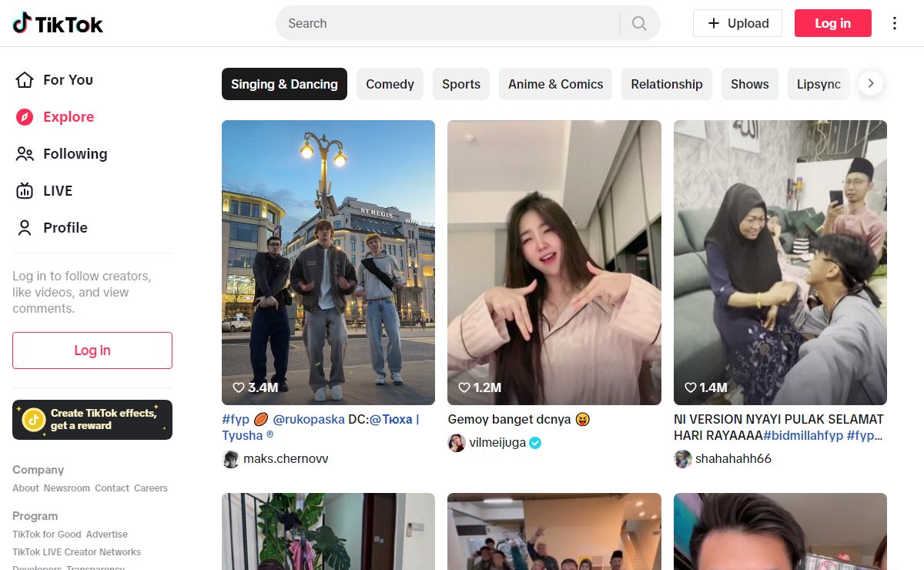Click Gemoy banget dcnya caption
The image size is (924, 570).
click(519, 420)
